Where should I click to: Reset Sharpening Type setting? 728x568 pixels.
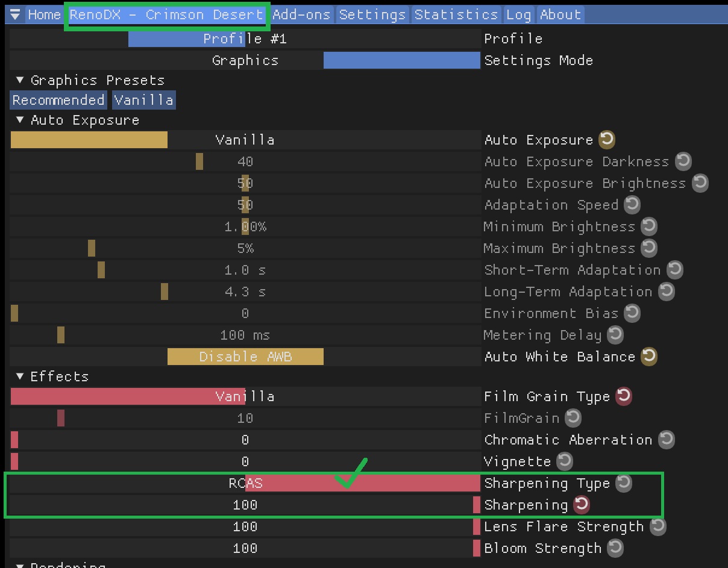pyautogui.click(x=624, y=483)
